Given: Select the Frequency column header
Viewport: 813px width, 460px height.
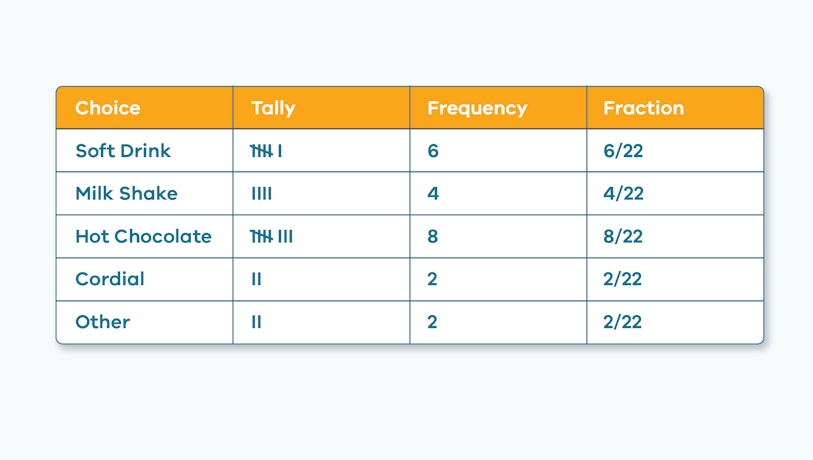Looking at the screenshot, I should click(476, 108).
